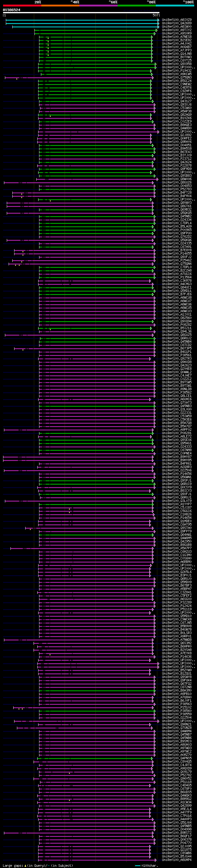Click hit label UniRef100_A5AP38
The height and width of the screenshot is (868, 197).
(177, 111)
